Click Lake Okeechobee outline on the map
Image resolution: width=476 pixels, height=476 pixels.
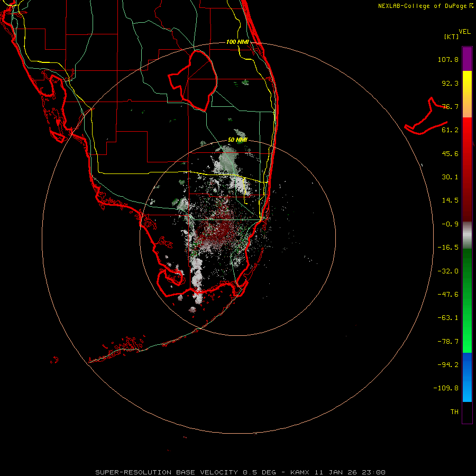click(194, 80)
